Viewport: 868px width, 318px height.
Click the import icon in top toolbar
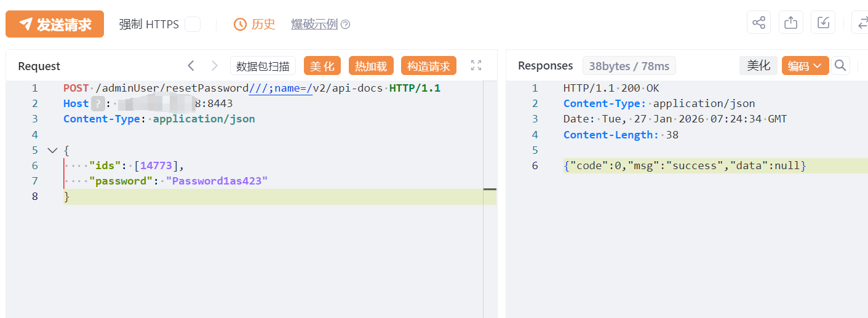click(x=823, y=23)
